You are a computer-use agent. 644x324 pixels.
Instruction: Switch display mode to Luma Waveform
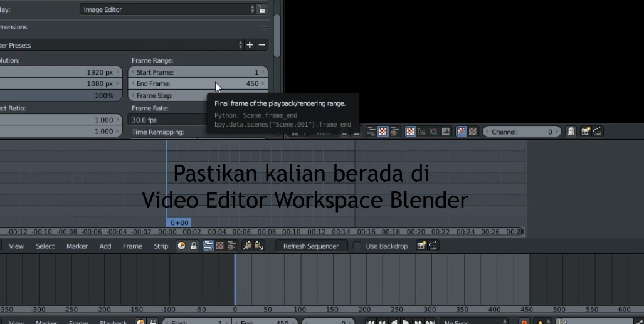[422, 132]
